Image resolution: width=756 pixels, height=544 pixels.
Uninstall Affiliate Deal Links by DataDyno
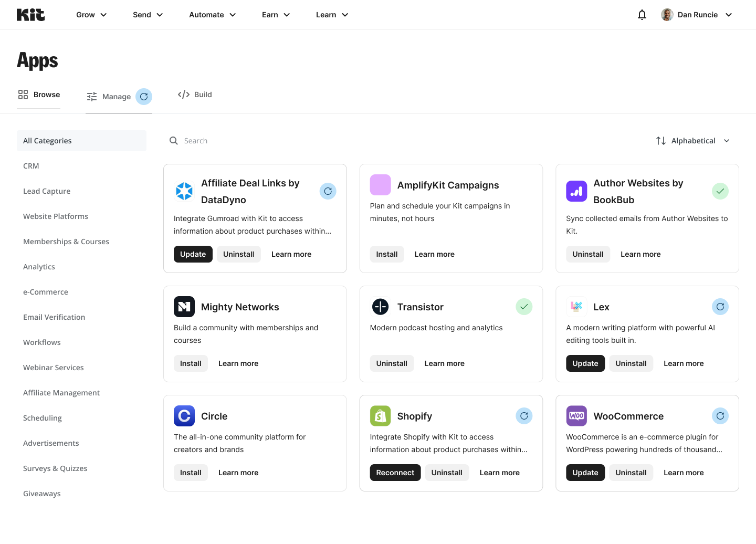239,254
